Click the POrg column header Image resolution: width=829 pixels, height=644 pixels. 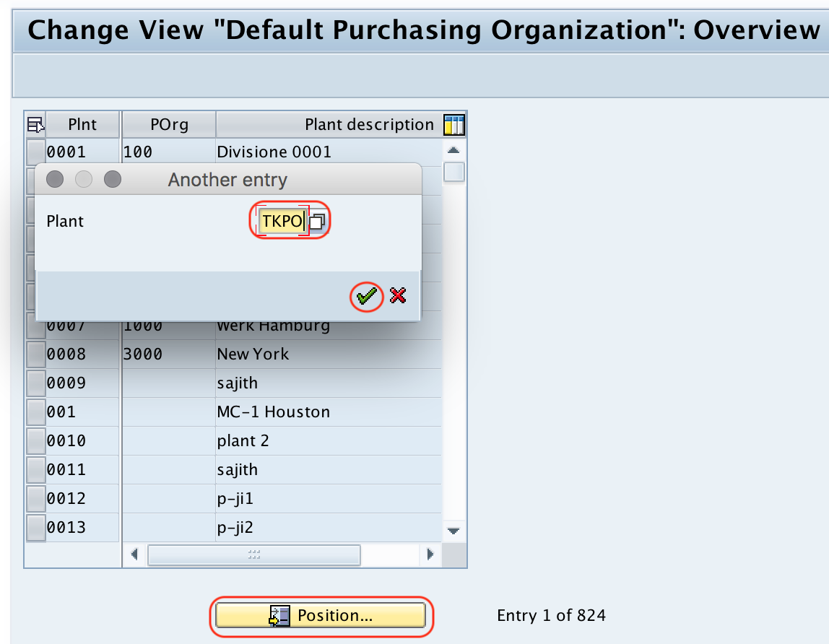click(168, 124)
